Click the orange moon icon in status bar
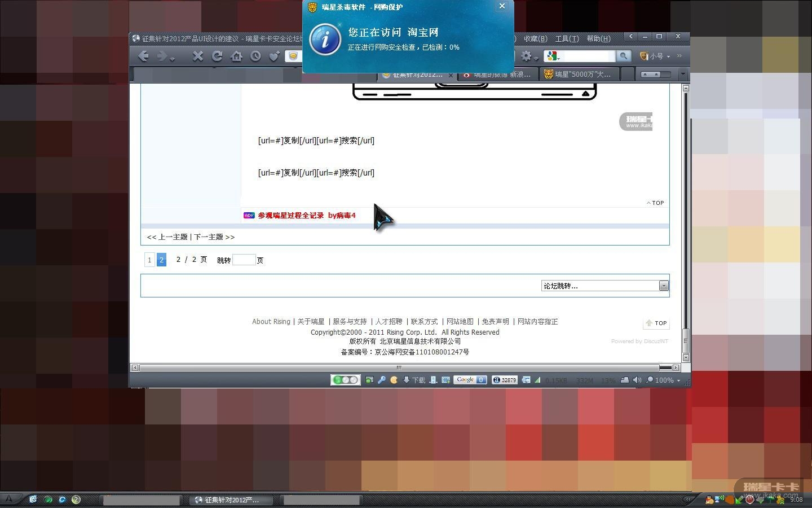 394,380
